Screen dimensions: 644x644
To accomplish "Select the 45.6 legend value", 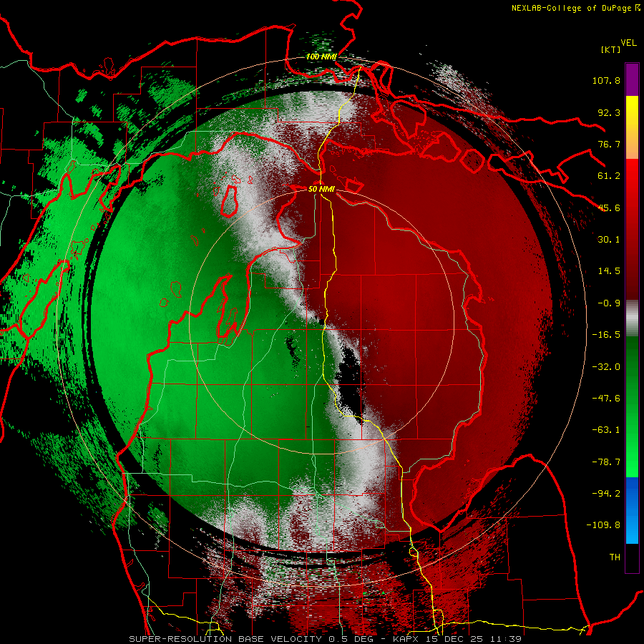I will coord(609,208).
